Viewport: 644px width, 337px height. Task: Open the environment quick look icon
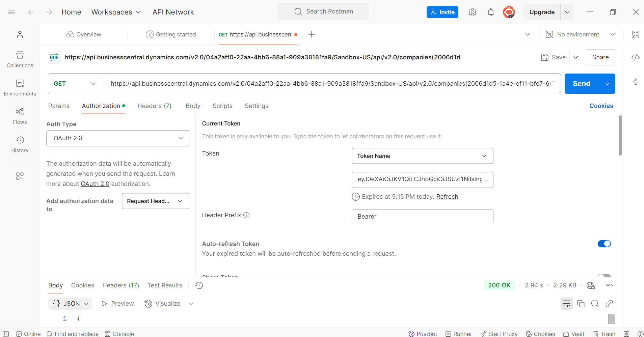[636, 34]
